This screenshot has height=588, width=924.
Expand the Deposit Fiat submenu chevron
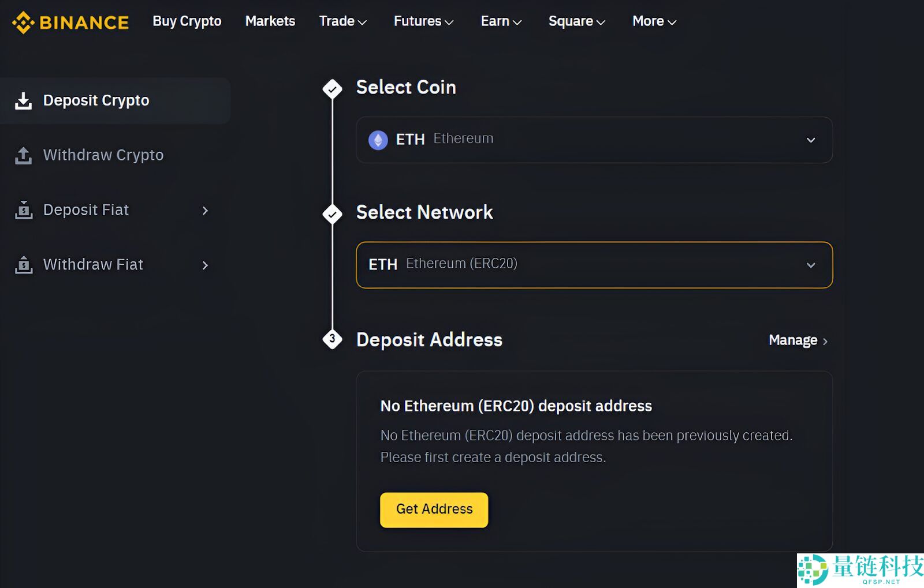pyautogui.click(x=206, y=211)
